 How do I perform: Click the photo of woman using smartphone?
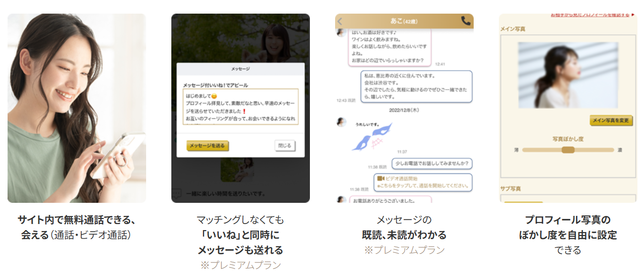pyautogui.click(x=77, y=108)
